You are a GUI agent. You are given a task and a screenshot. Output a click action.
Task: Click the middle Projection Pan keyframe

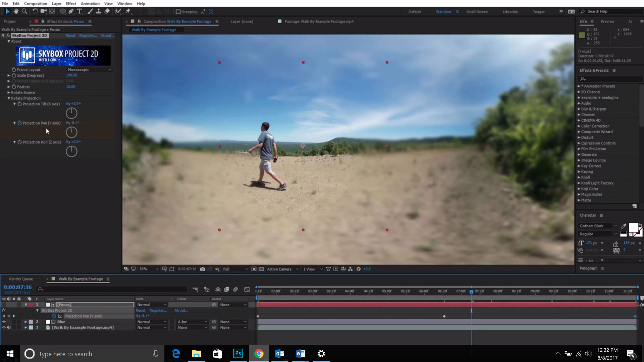[x=444, y=316]
